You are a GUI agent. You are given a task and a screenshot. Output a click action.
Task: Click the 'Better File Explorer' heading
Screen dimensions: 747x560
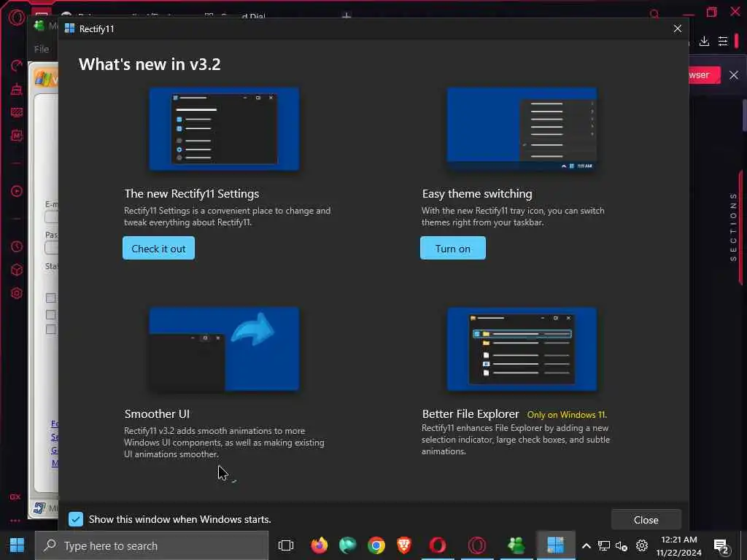471,414
